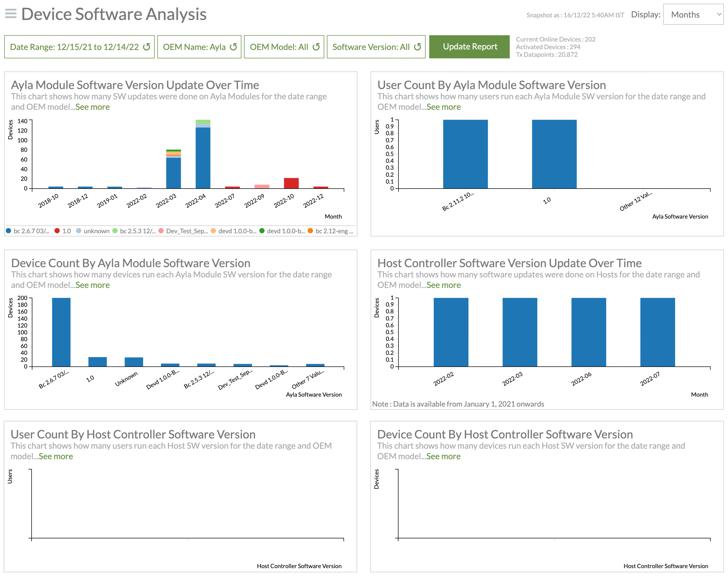The width and height of the screenshot is (728, 576).
Task: Reset the Date Range filter icon
Action: pos(147,47)
